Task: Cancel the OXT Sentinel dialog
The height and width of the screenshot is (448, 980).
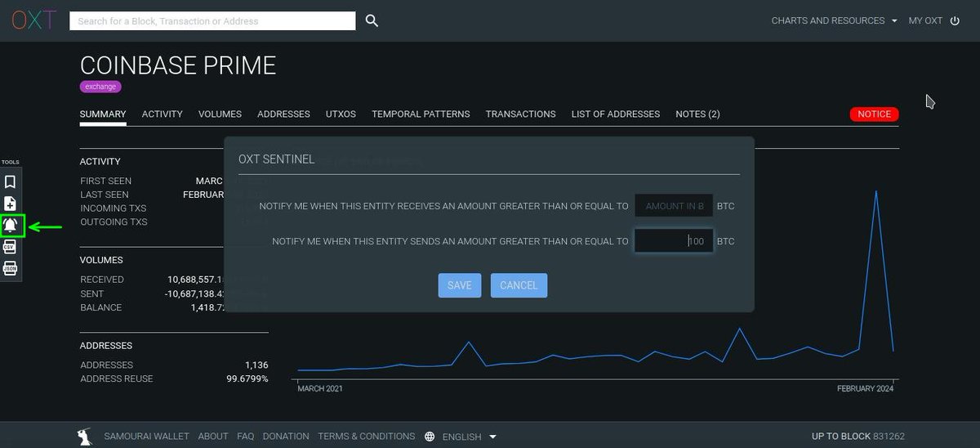Action: pos(519,285)
